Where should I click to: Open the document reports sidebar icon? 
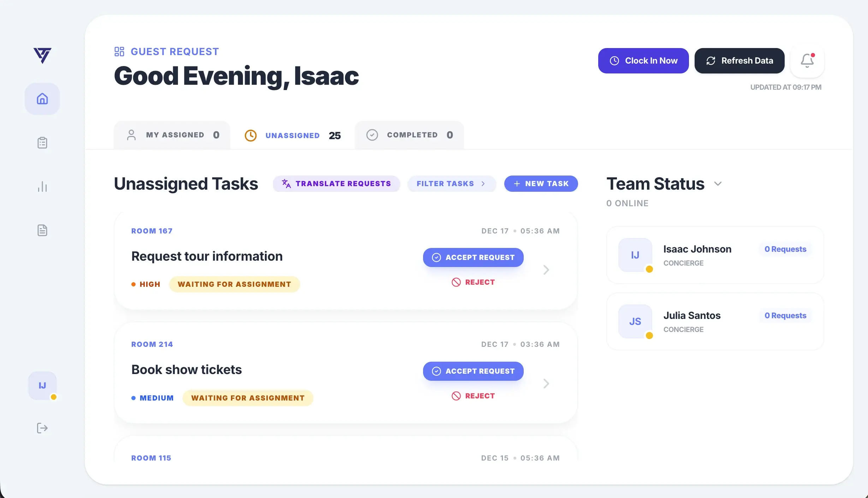pos(42,230)
